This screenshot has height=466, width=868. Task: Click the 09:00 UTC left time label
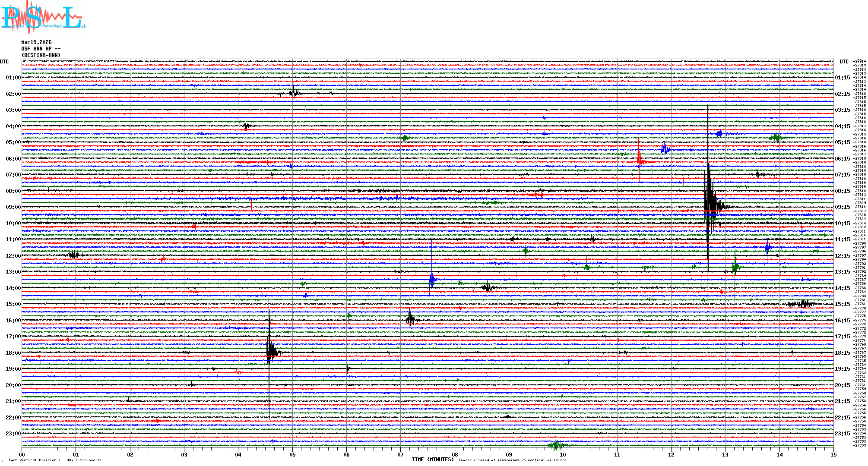point(13,207)
